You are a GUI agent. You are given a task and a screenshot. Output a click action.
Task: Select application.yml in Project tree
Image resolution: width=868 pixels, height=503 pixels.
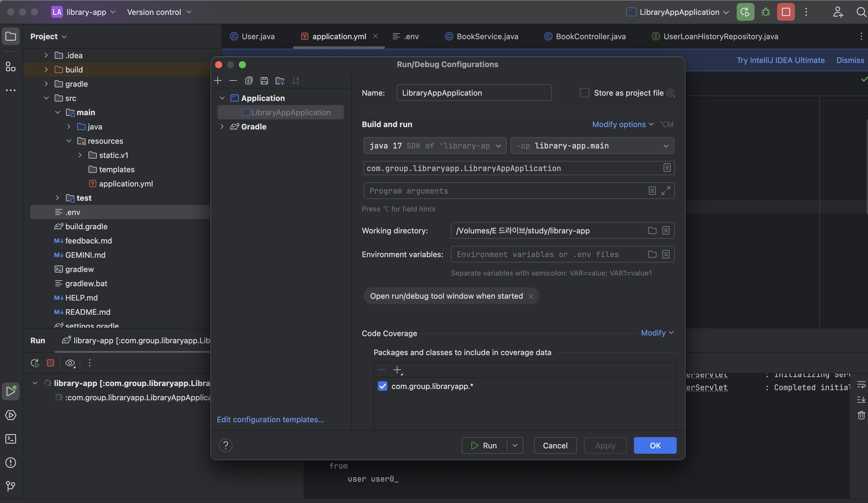click(121, 184)
